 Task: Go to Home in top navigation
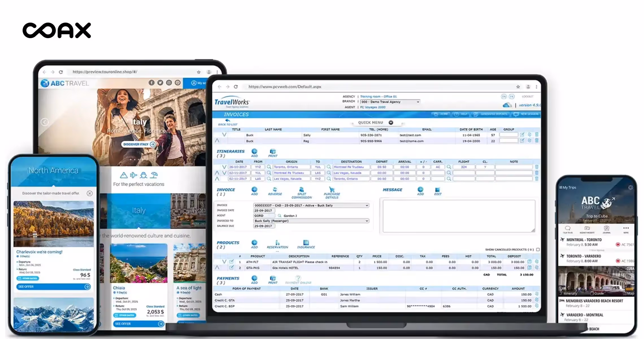coord(441,114)
